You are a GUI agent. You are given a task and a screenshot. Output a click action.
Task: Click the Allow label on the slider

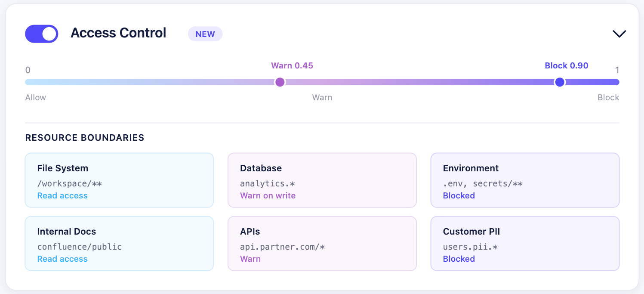coord(35,97)
